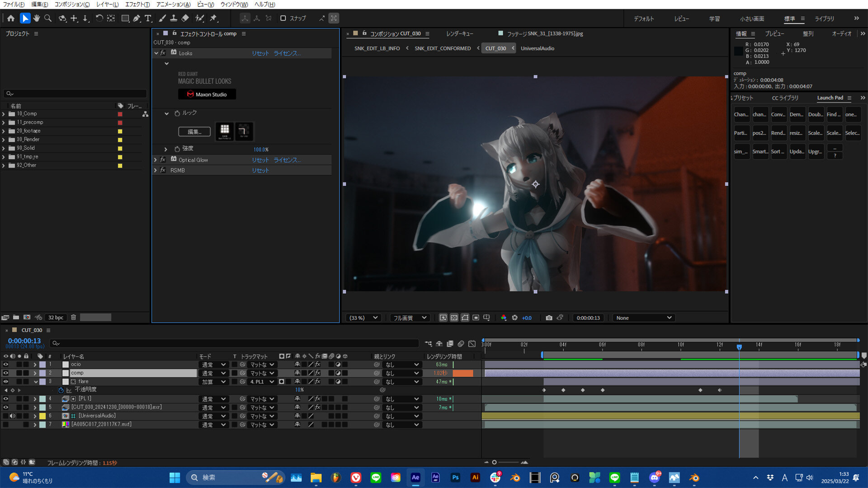Open File Explorer from the taskbar
868x488 pixels.
pyautogui.click(x=316, y=478)
